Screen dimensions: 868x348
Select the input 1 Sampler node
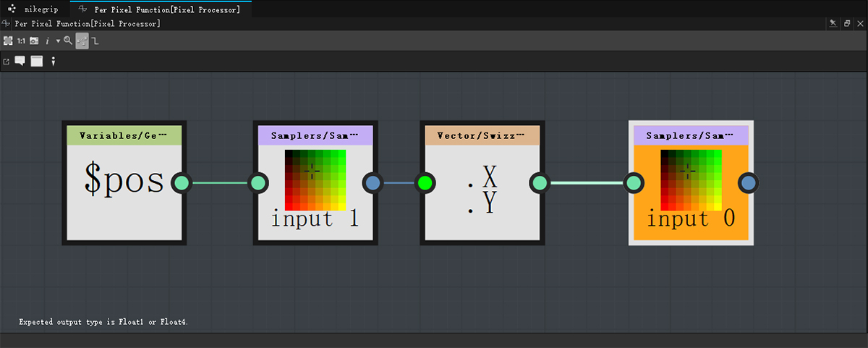point(315,182)
